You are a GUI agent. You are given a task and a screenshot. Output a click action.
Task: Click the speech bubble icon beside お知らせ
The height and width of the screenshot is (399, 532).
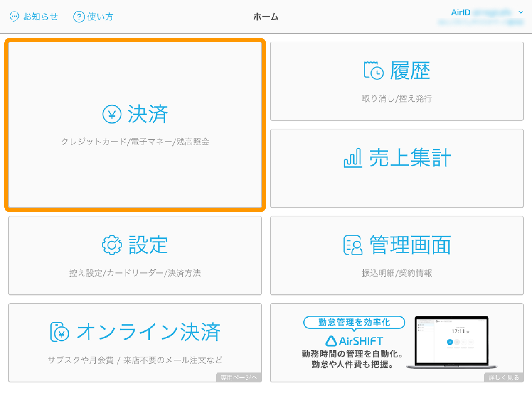tap(15, 17)
